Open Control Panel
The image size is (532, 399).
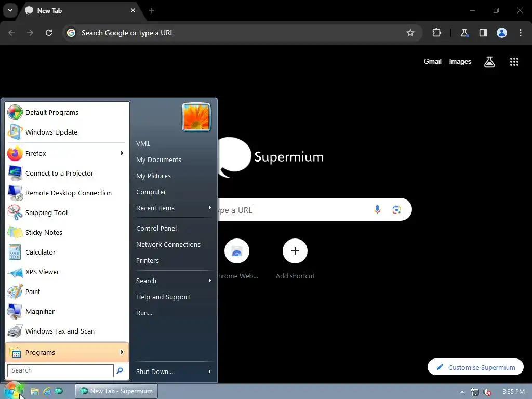pos(156,229)
